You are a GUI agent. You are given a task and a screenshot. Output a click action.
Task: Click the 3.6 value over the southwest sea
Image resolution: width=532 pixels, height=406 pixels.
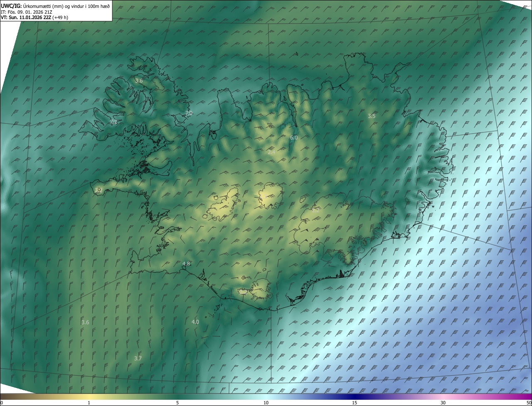85,322
